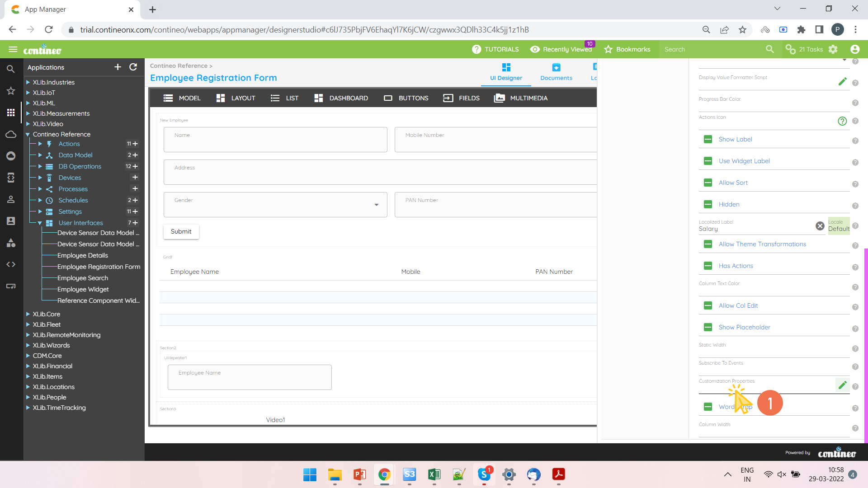
Task: Toggle the Show Label checkbox
Action: 708,139
